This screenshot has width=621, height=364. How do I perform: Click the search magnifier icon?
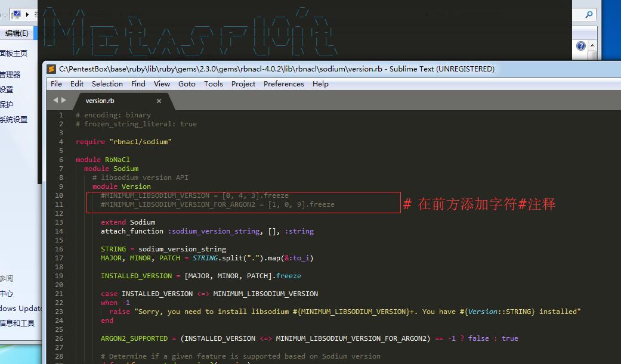[x=588, y=15]
